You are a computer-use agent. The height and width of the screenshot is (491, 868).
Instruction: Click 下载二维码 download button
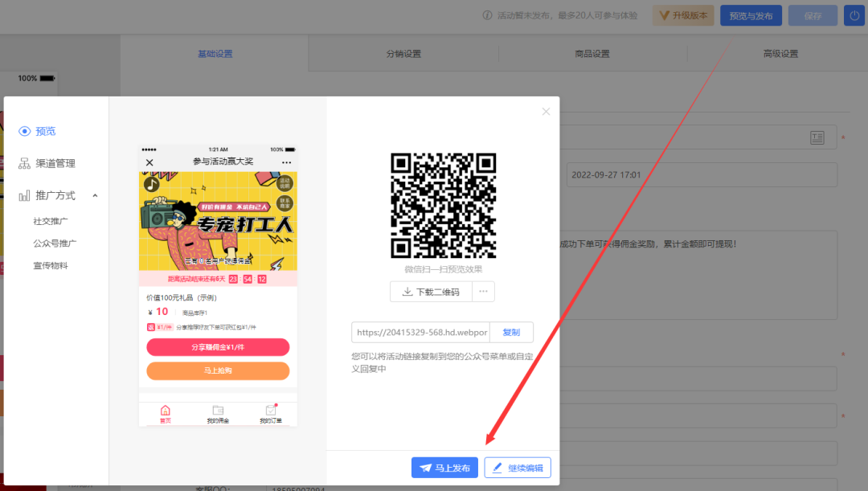pyautogui.click(x=431, y=292)
